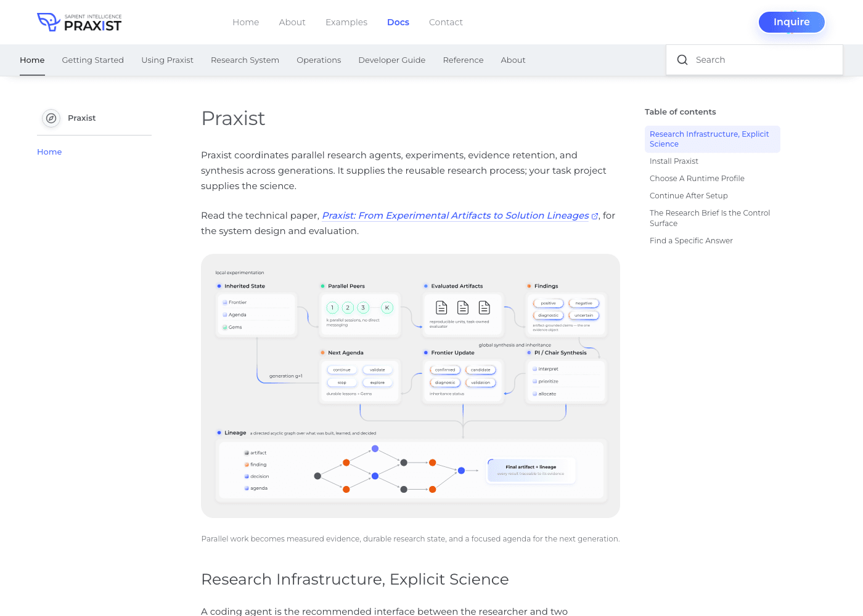Select the Using Praxist tab

tap(167, 60)
